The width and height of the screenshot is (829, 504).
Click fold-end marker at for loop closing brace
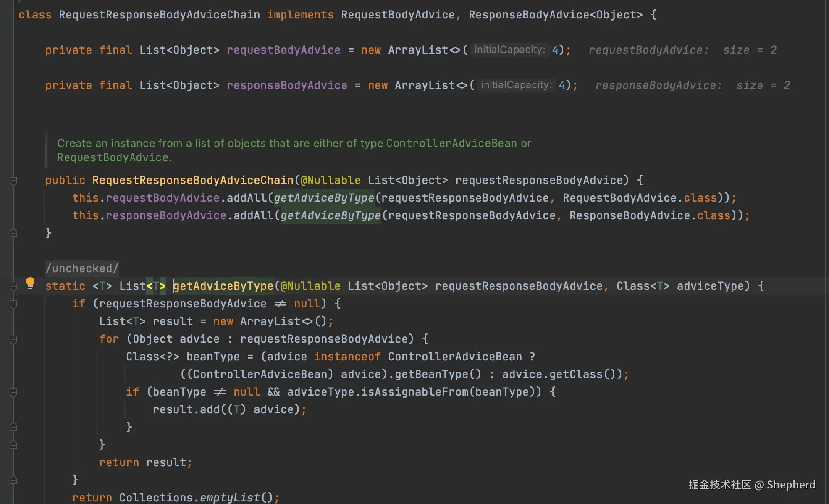pos(13,445)
